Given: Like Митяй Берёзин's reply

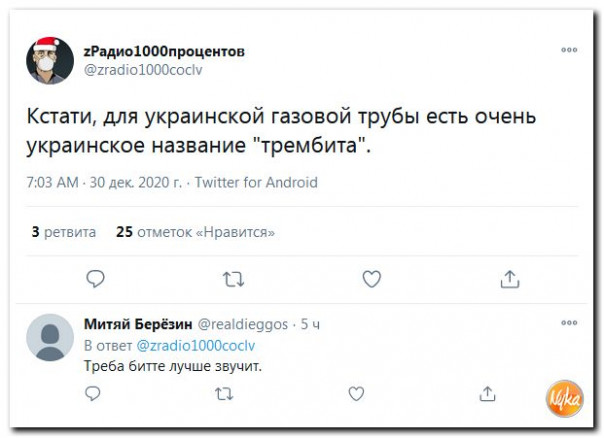Looking at the screenshot, I should pos(356,394).
